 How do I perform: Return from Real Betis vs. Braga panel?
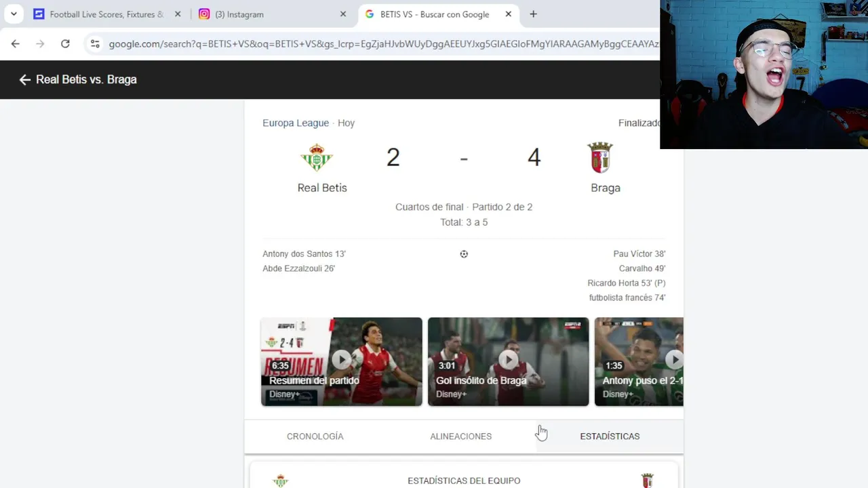click(25, 80)
